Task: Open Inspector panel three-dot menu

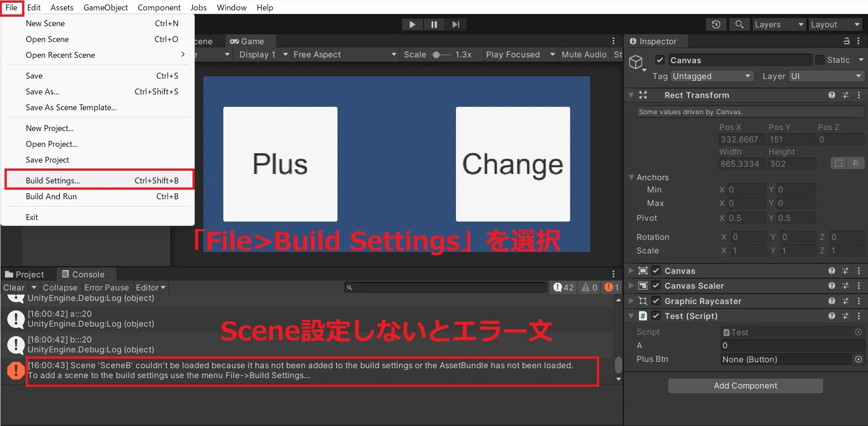Action: 859,41
